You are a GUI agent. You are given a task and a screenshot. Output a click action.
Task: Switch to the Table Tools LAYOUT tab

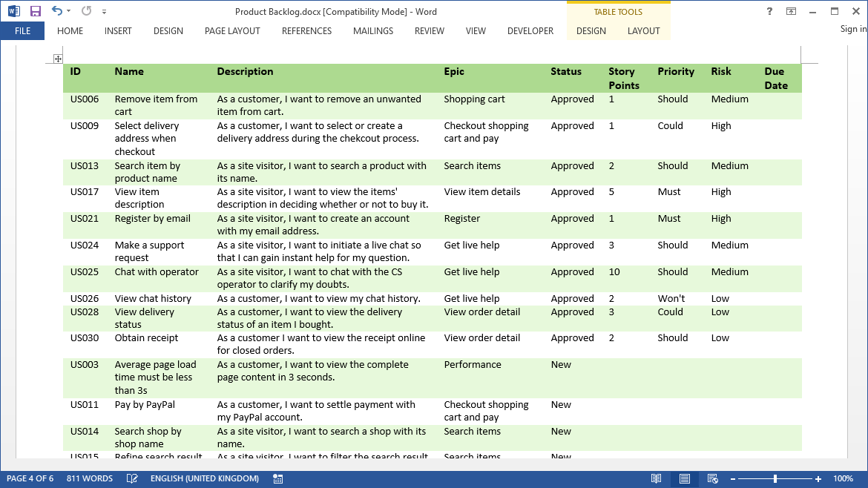click(x=643, y=31)
